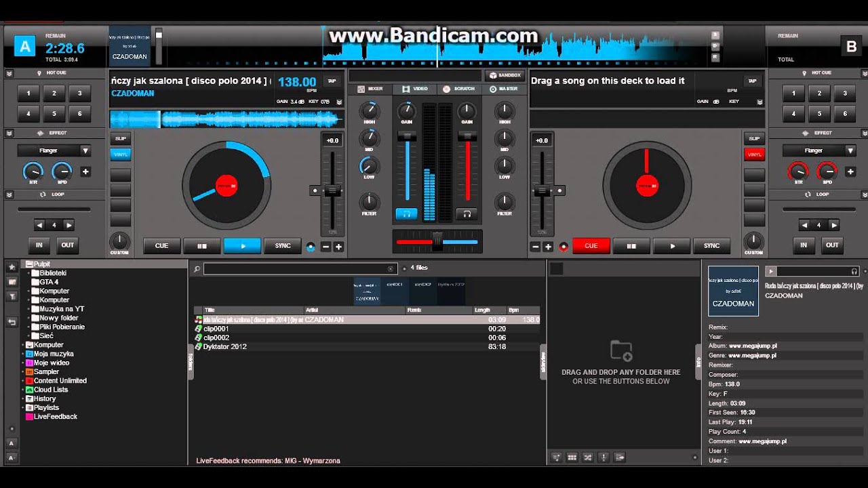
Task: Toggle deck B headphone cue (PFL)
Action: click(466, 214)
